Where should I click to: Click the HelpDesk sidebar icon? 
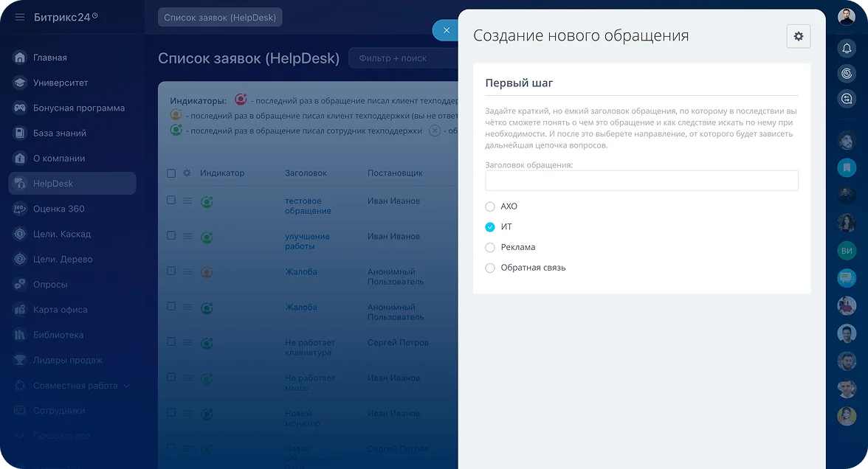(20, 184)
